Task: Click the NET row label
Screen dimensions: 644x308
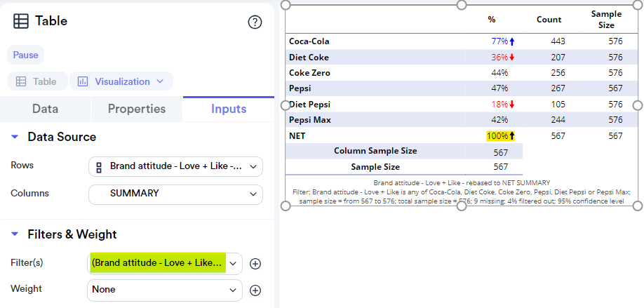Action: tap(297, 136)
